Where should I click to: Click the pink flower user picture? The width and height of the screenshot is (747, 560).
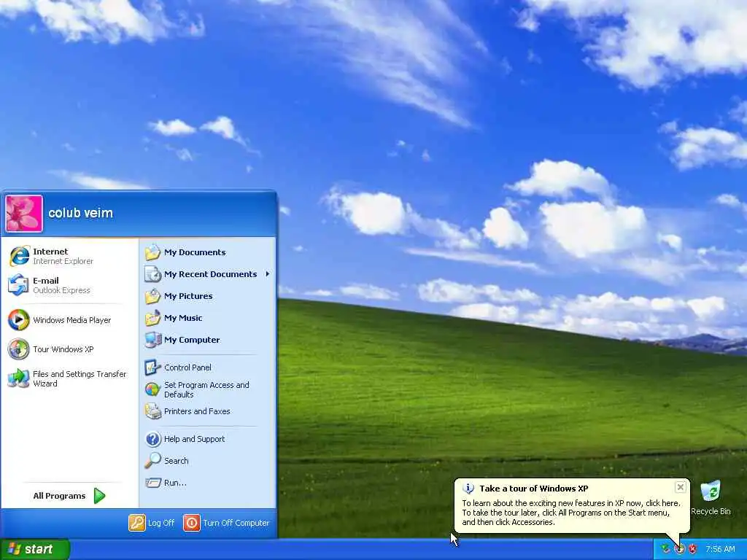[x=24, y=214]
